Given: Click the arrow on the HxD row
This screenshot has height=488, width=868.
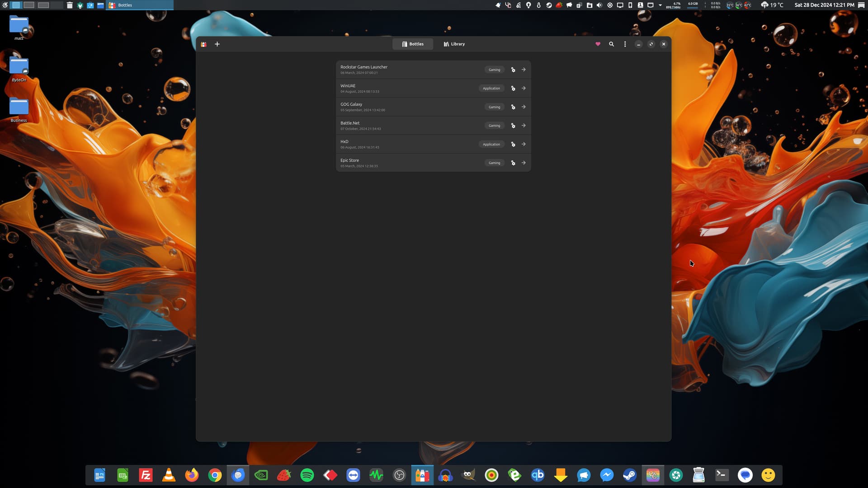Looking at the screenshot, I should point(524,144).
